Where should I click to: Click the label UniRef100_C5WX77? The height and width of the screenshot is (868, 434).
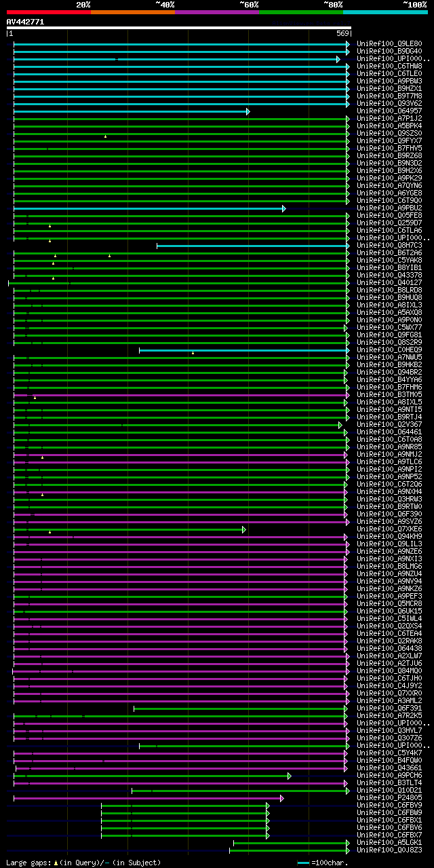(x=389, y=328)
